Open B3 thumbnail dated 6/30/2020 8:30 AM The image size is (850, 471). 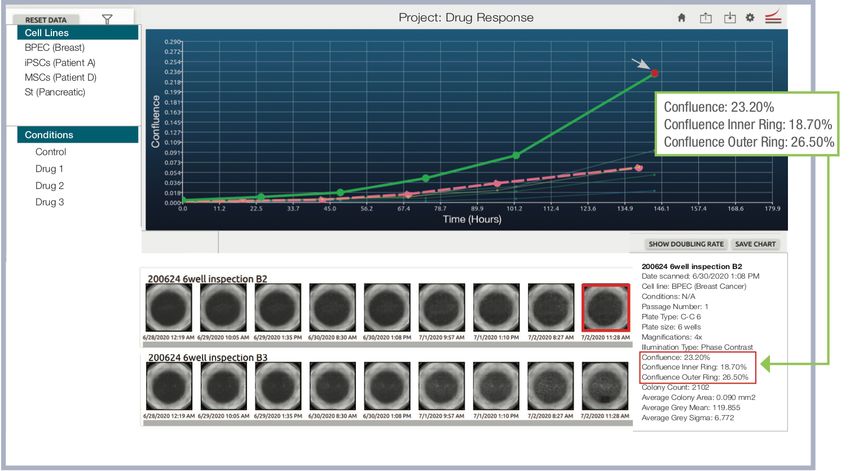coord(332,386)
